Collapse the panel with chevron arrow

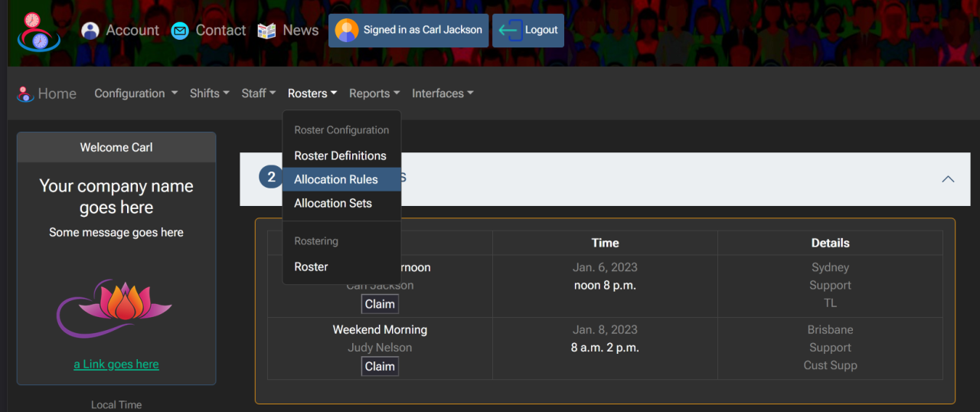(948, 179)
